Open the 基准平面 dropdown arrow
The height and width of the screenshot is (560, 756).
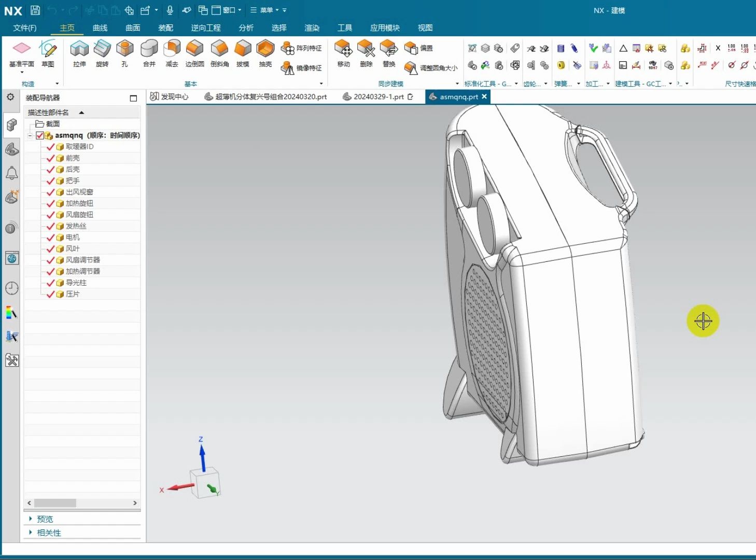coord(22,73)
